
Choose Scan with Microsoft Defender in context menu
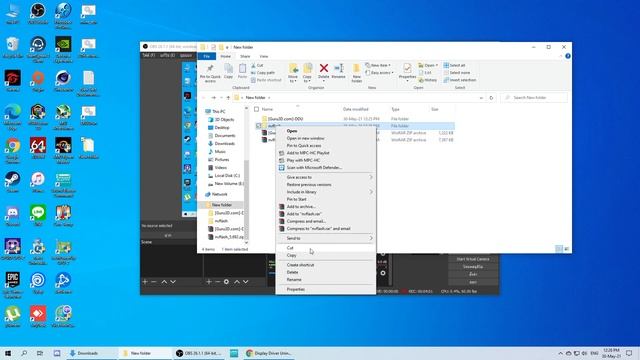click(x=326, y=167)
